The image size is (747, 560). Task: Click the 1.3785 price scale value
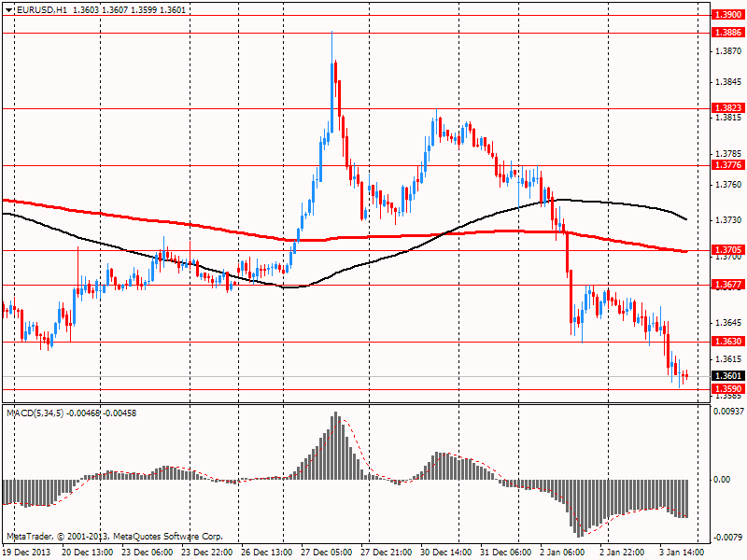click(728, 154)
